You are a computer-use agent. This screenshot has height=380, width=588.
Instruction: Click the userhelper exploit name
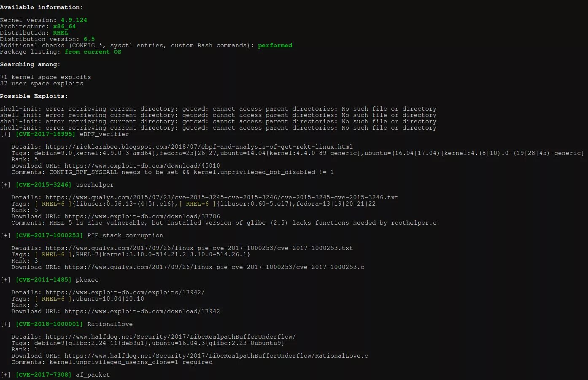[95, 185]
